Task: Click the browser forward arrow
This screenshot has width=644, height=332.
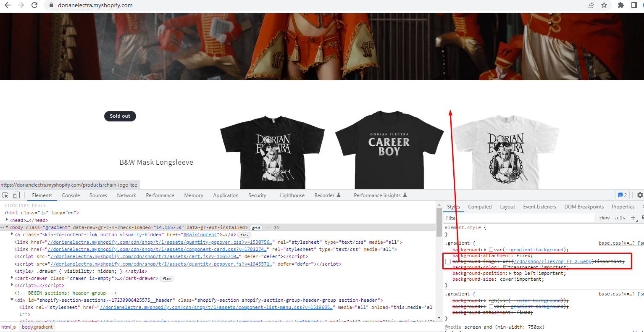Action: pos(21,5)
